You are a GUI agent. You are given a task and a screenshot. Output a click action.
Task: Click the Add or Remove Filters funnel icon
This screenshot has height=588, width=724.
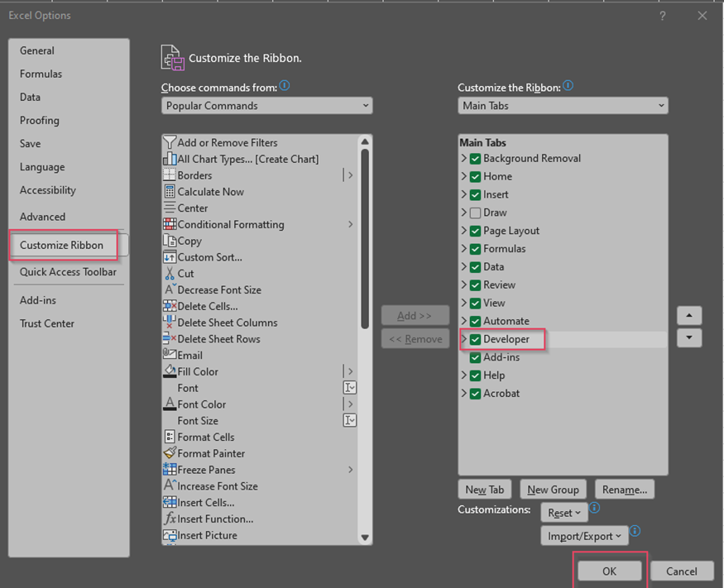click(170, 142)
